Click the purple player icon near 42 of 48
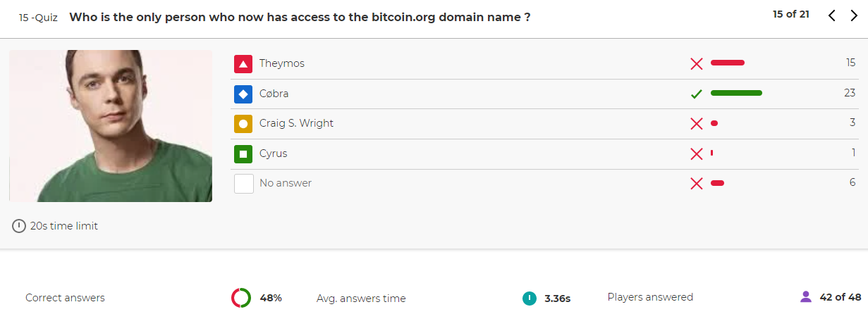This screenshot has width=868, height=314. pos(806,297)
